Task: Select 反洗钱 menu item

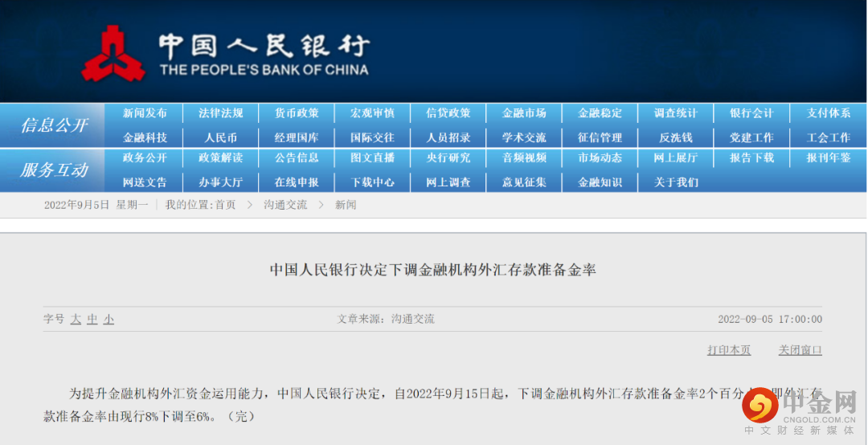Action: [675, 137]
